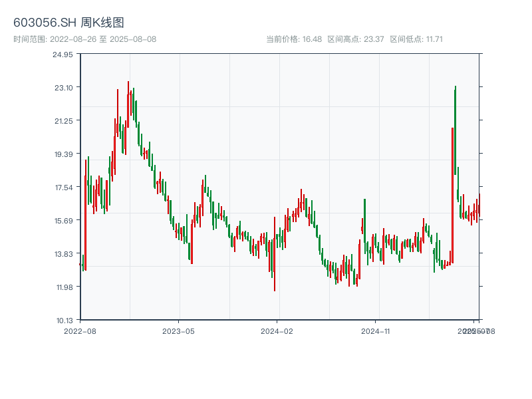532x399 pixels.
Task: Click the period high '区间高点: 23.37'
Action: [356, 39]
